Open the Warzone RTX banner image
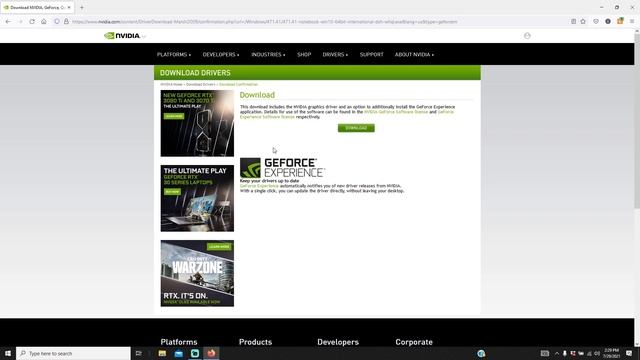 (197, 273)
